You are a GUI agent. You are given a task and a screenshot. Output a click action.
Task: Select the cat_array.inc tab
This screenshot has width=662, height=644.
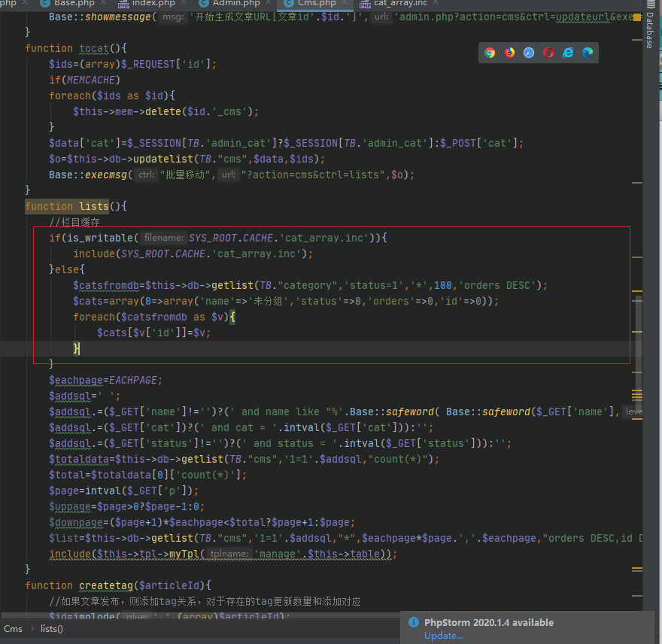click(x=399, y=3)
